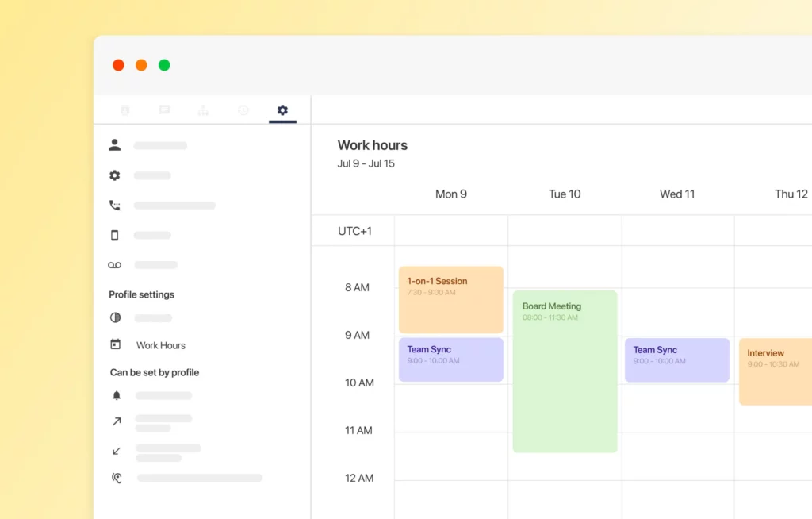812x519 pixels.
Task: Select Monday's Team Sync event
Action: [x=450, y=359]
